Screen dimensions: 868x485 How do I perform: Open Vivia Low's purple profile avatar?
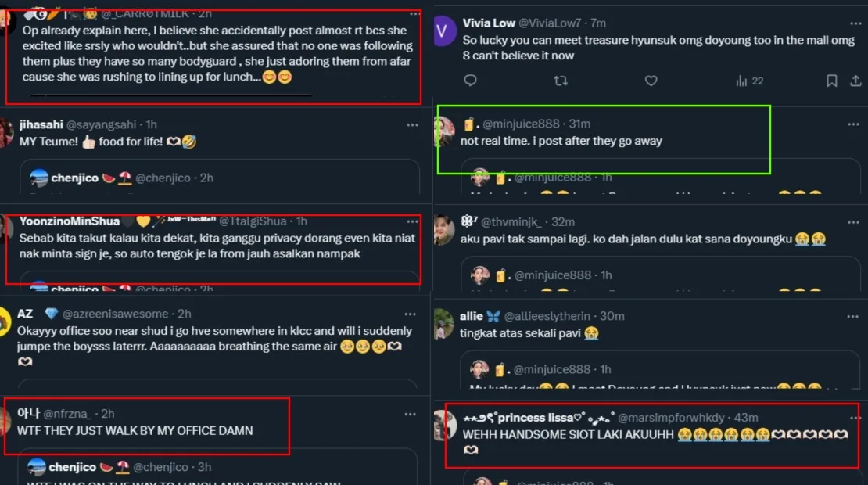click(445, 31)
